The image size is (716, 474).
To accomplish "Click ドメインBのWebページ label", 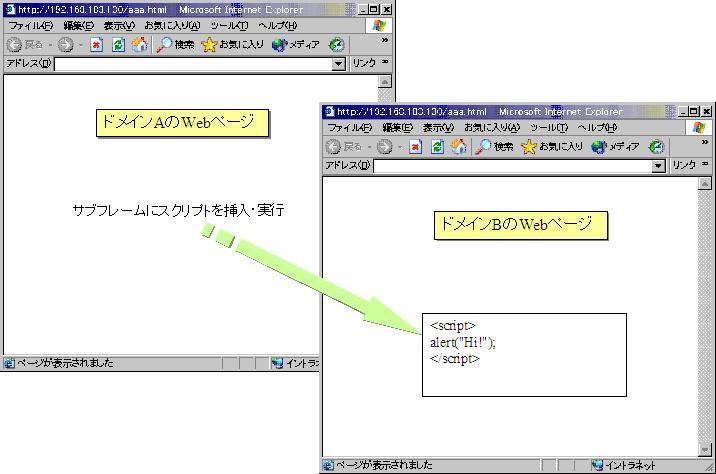I will pyautogui.click(x=521, y=225).
